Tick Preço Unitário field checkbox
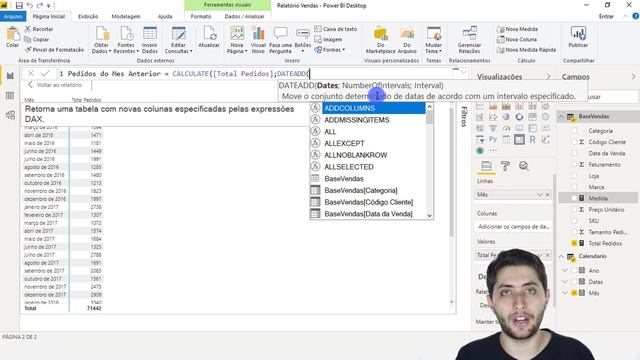 574,209
